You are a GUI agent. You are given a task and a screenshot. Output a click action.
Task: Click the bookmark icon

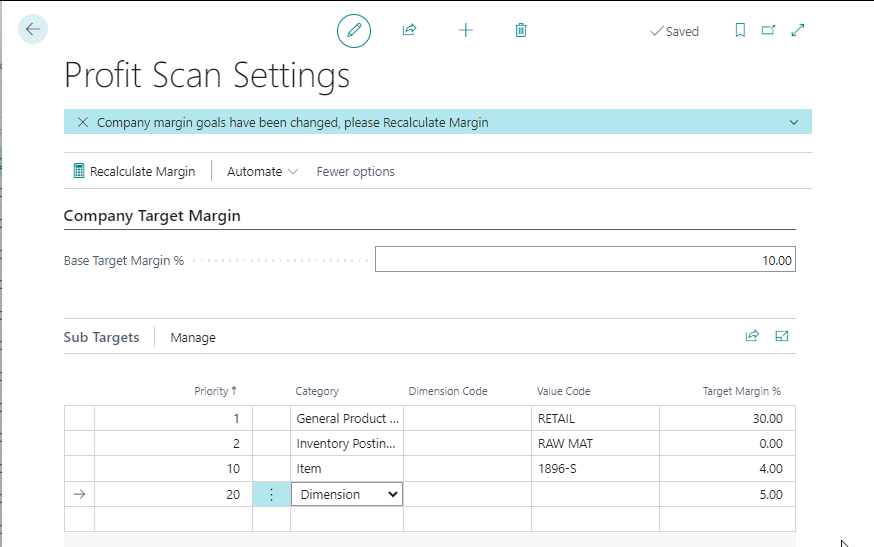[x=740, y=31]
